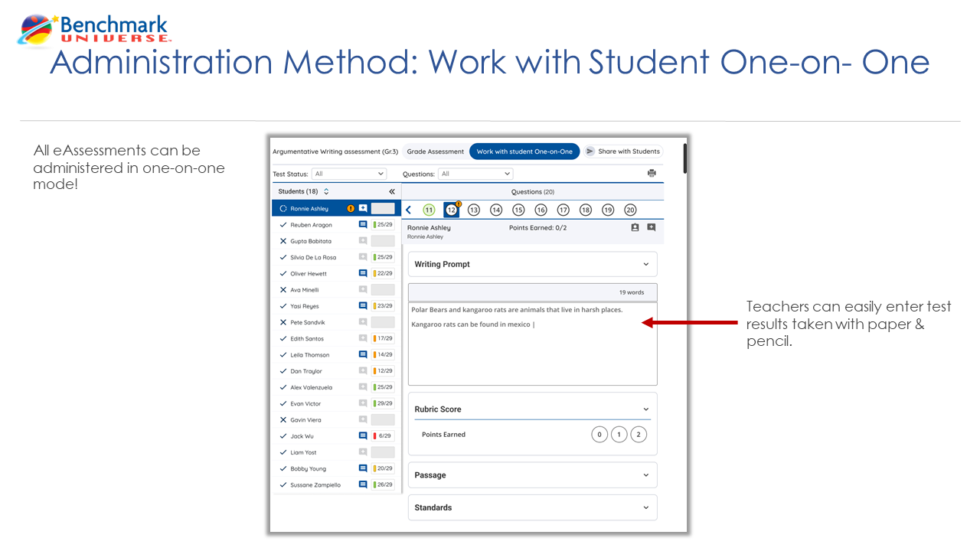Screen dimensions: 980x551
Task: Open Leila Thomson's comment icon
Action: (363, 354)
